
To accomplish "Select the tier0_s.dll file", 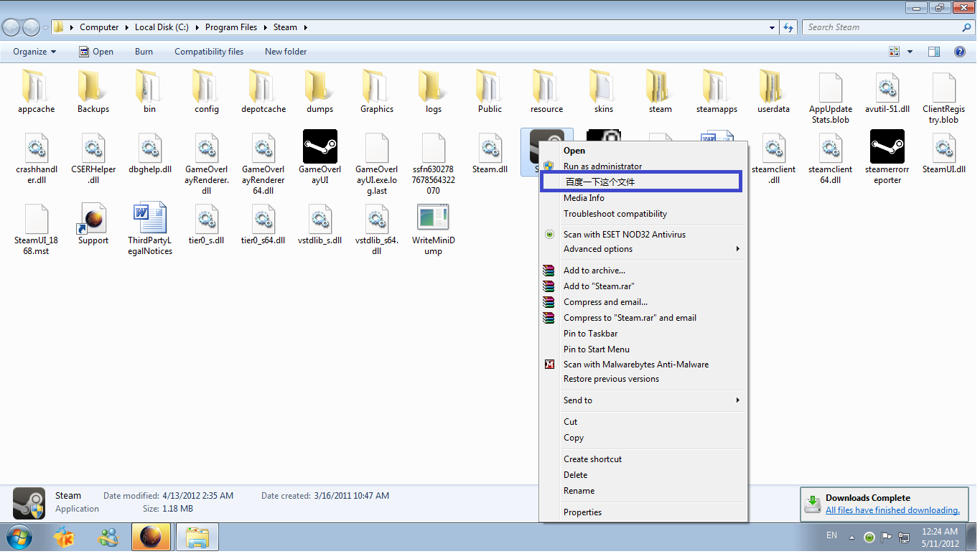I will [x=207, y=223].
